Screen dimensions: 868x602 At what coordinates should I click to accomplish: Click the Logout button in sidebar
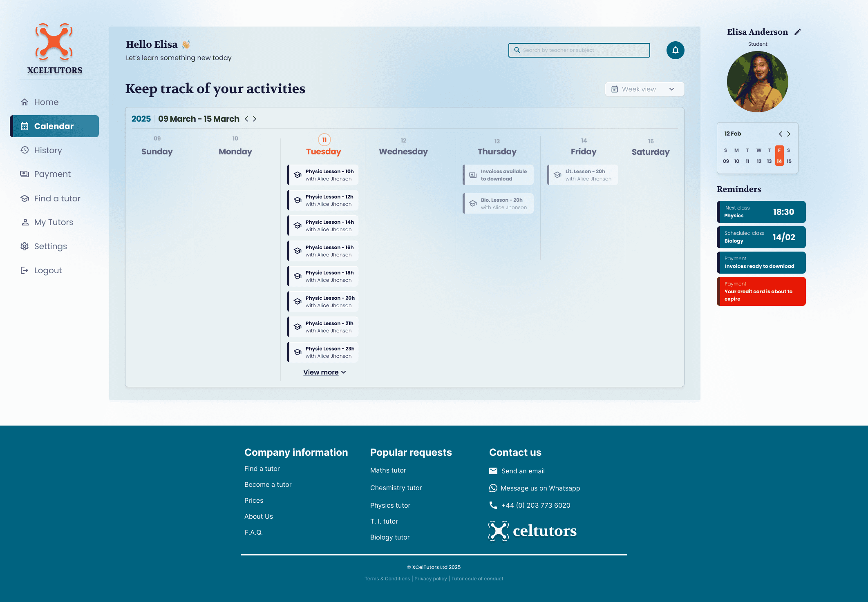(48, 270)
